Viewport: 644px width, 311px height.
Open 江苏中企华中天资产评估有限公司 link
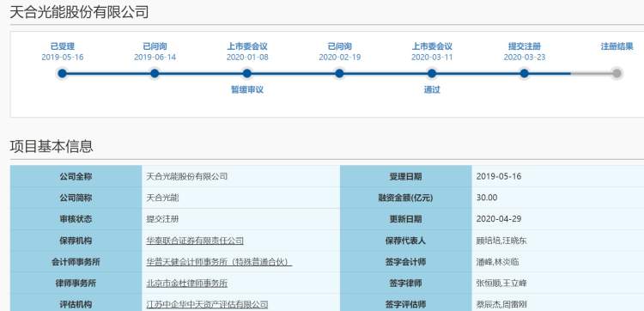point(207,304)
